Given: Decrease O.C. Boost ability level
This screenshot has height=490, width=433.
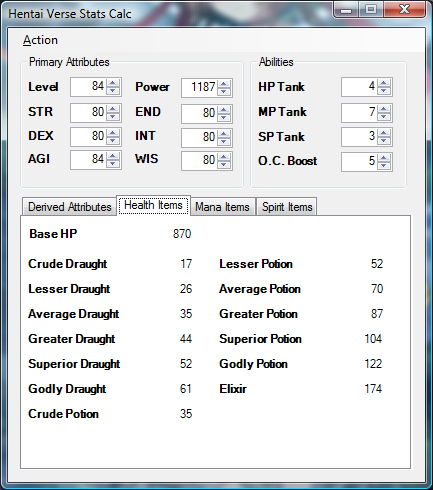Looking at the screenshot, I should tap(384, 166).
